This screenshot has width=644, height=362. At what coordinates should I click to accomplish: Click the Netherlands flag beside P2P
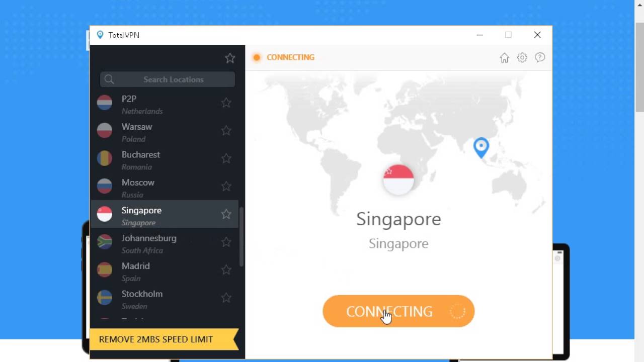pos(105,103)
